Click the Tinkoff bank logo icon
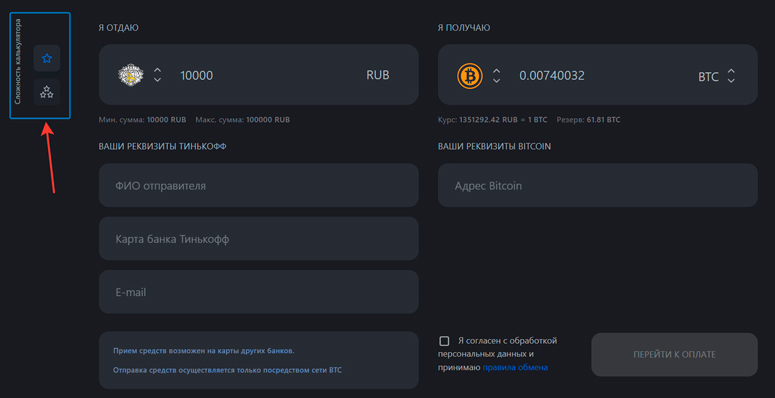 coord(130,75)
